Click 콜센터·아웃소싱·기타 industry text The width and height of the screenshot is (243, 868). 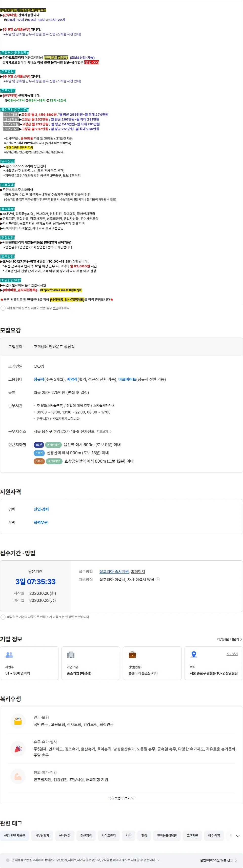[x=143, y=673]
